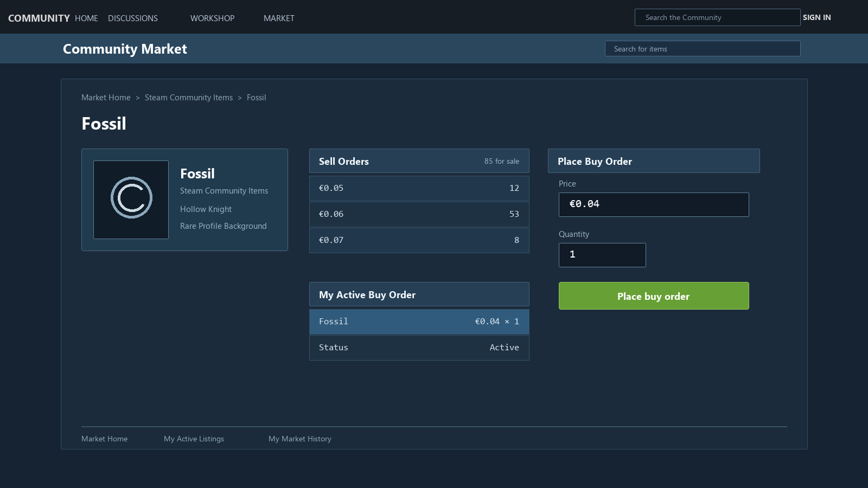Click the Price input showing €0.04
Viewport: 868px width, 488px height.
(654, 204)
